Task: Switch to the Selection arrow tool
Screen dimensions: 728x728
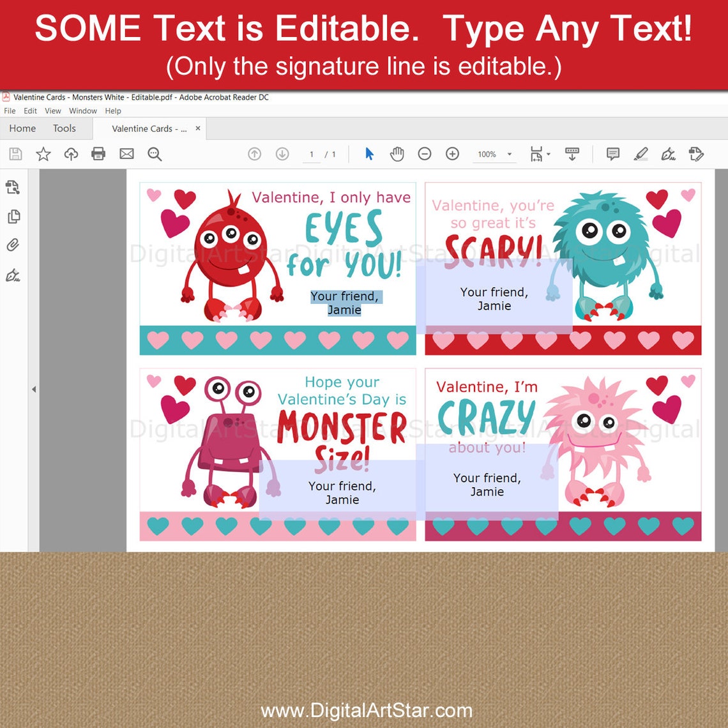Action: tap(369, 154)
